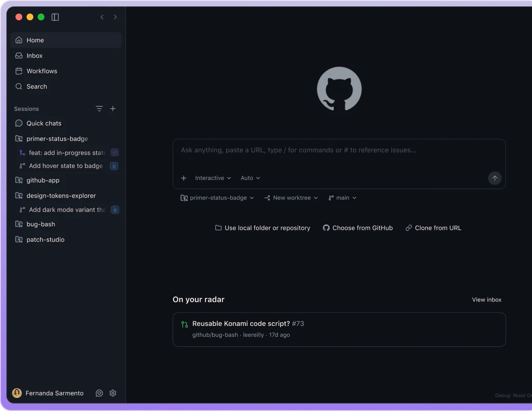Open Quick chats

coord(66,123)
